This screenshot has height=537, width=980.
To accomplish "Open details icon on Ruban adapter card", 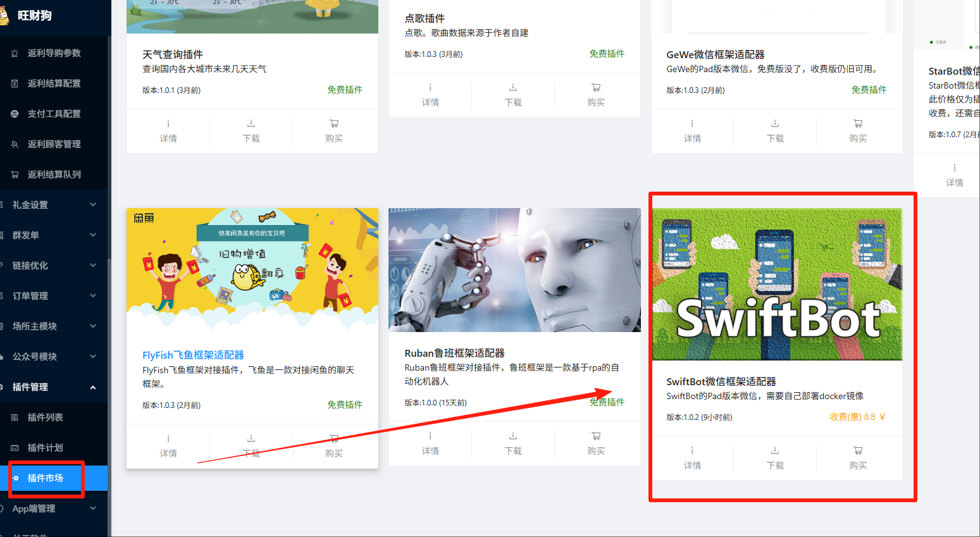I will click(430, 436).
